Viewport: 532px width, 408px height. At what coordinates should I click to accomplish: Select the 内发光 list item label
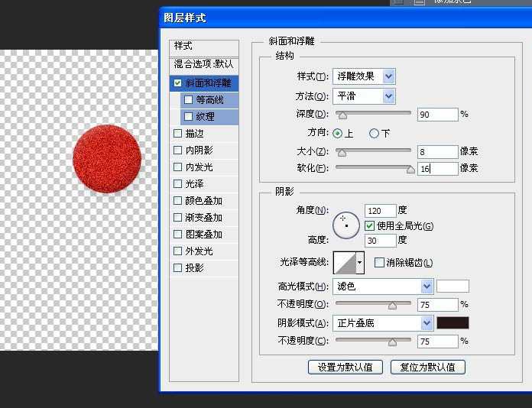[x=199, y=167]
